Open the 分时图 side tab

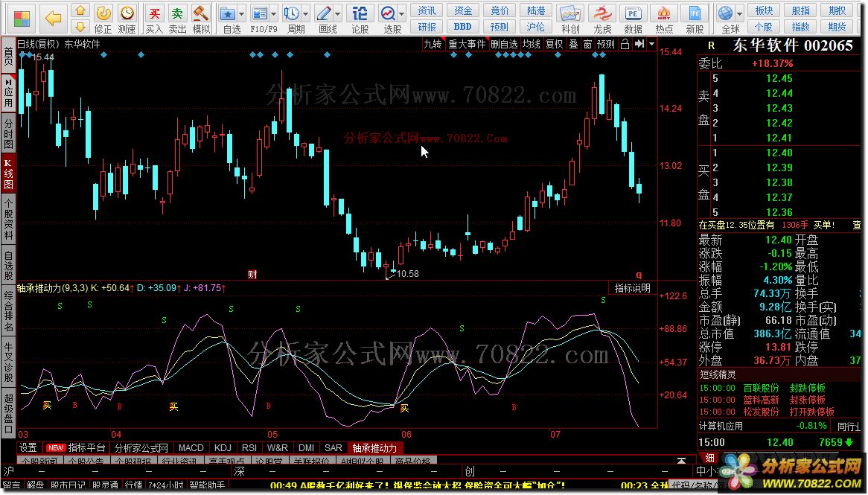(8, 133)
